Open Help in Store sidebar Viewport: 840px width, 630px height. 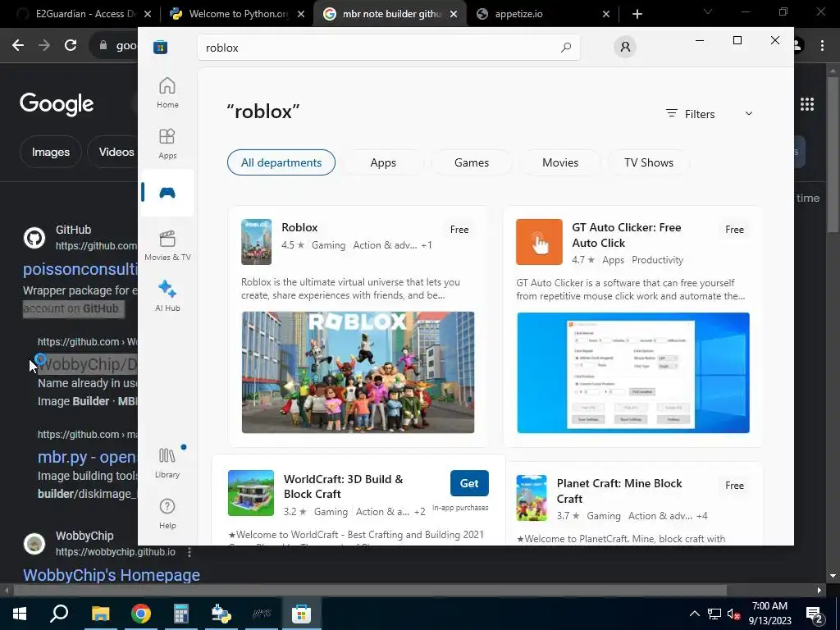coord(167,514)
